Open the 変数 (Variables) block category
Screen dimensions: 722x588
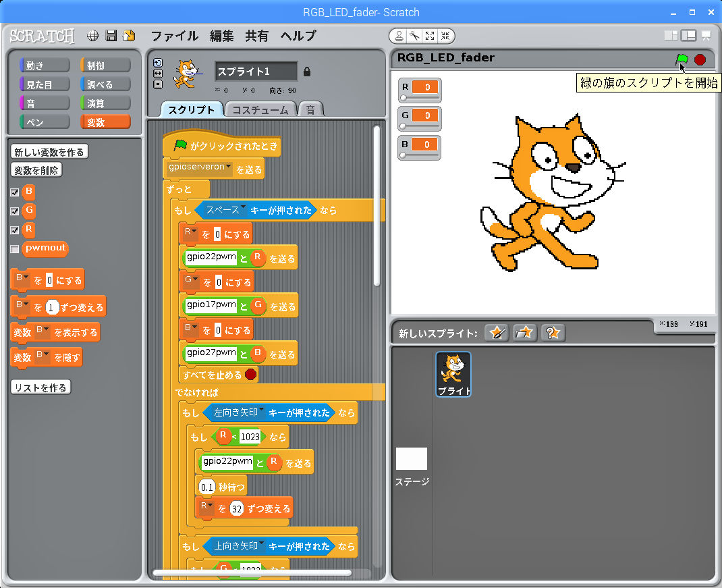[x=105, y=122]
